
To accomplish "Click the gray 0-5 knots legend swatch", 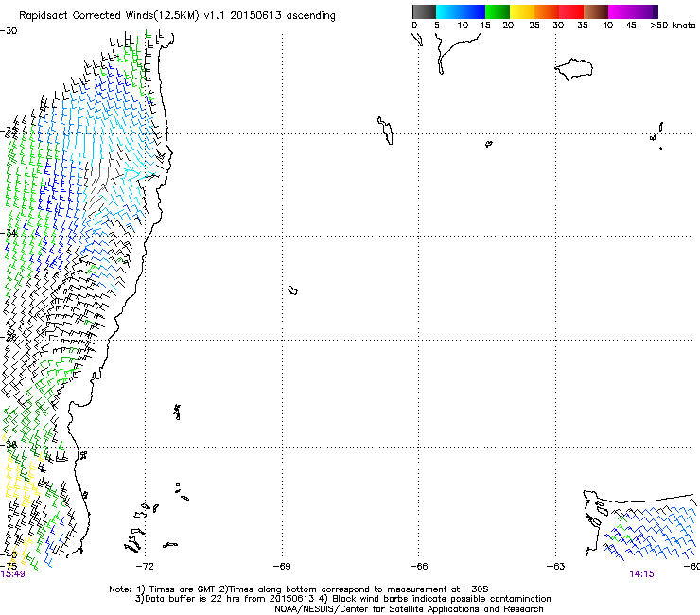I will point(424,11).
